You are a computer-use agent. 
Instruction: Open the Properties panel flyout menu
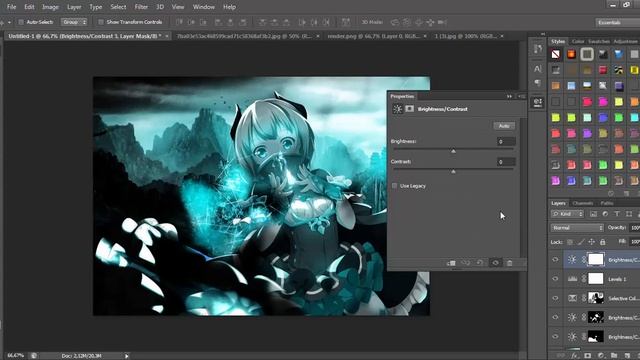[522, 96]
